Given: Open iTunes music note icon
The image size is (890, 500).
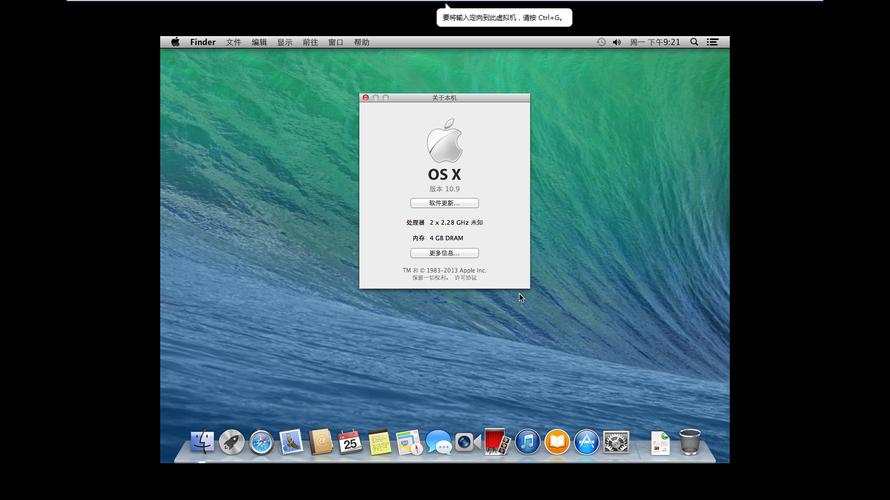Looking at the screenshot, I should (527, 442).
